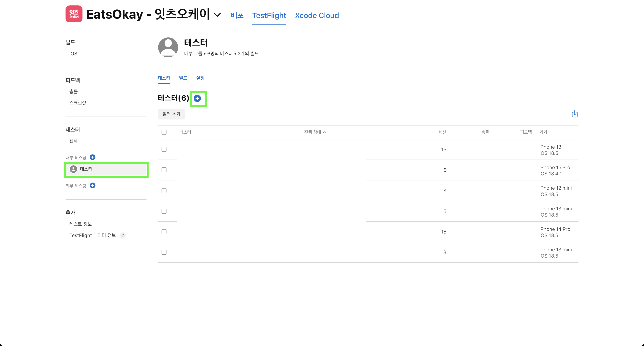Viewport: 644px width, 346px height.
Task: Open 충돌 feedback in sidebar
Action: (x=73, y=91)
